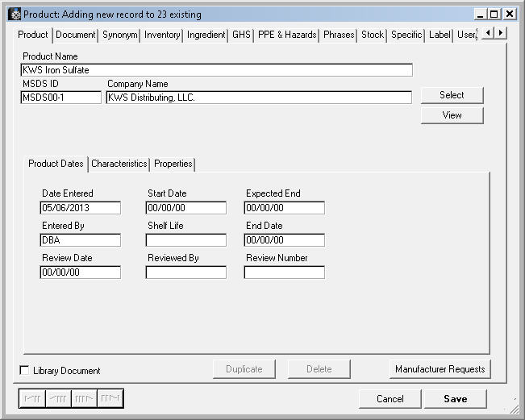Click the Start Date field
525x420 pixels.
[x=185, y=208]
